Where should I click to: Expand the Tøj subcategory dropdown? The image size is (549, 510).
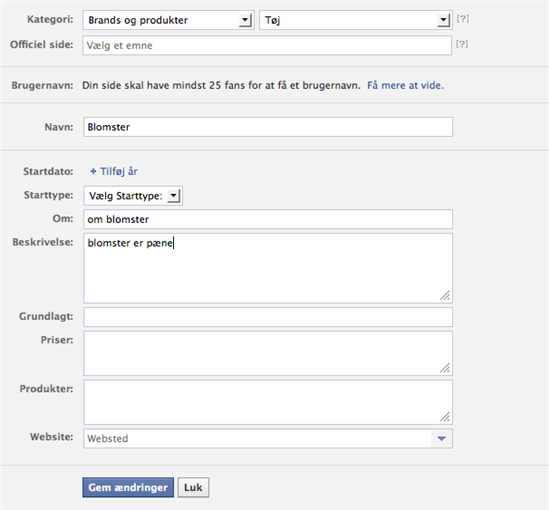pyautogui.click(x=356, y=20)
